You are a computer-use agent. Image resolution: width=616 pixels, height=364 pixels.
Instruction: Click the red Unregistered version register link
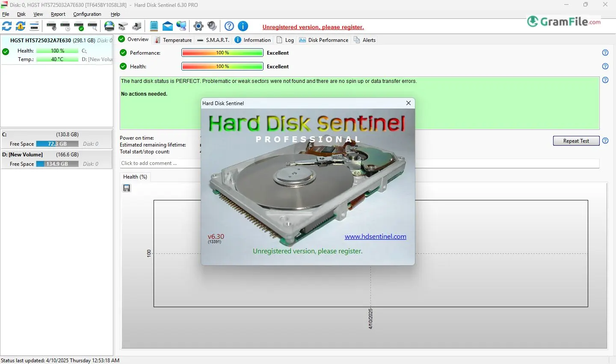[x=313, y=27]
